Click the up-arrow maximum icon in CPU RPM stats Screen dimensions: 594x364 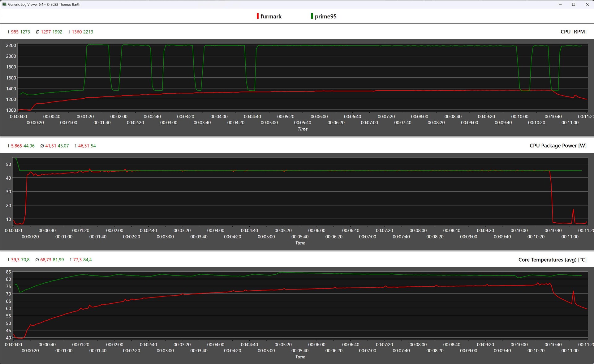69,32
